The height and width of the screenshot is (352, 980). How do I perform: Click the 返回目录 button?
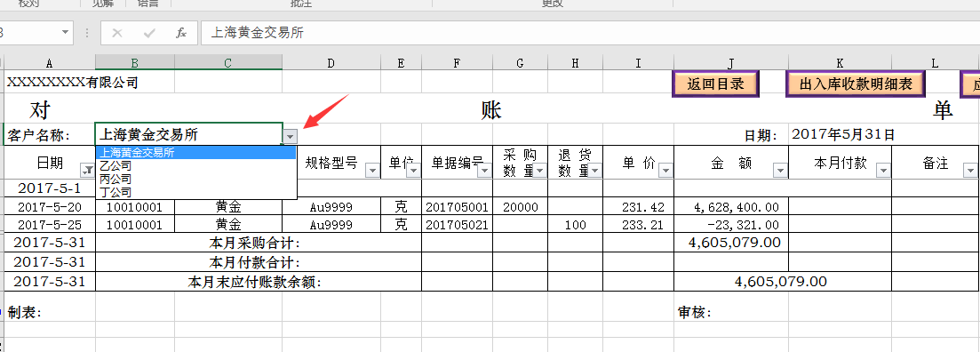pos(715,84)
